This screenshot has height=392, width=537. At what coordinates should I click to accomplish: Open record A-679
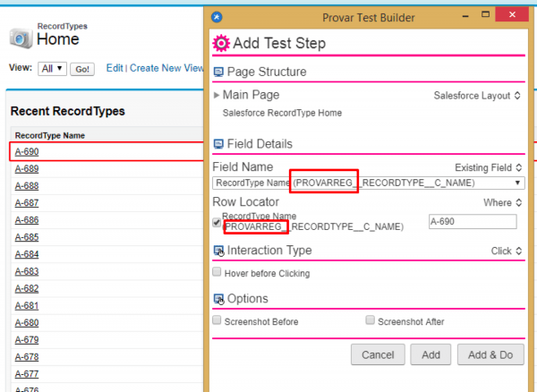click(x=27, y=340)
